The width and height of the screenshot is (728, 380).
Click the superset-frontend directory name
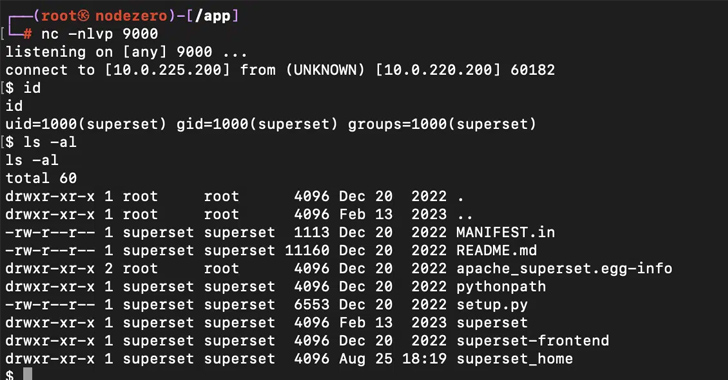click(x=533, y=341)
